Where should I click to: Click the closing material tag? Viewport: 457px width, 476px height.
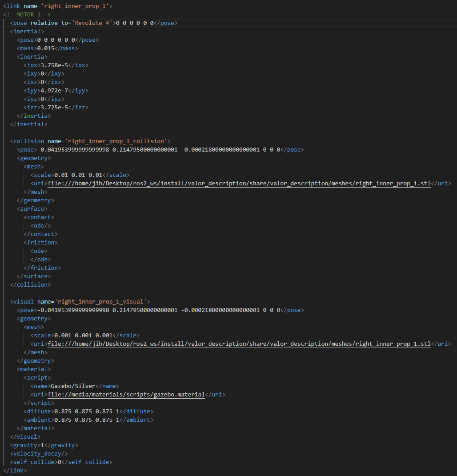pyautogui.click(x=36, y=428)
